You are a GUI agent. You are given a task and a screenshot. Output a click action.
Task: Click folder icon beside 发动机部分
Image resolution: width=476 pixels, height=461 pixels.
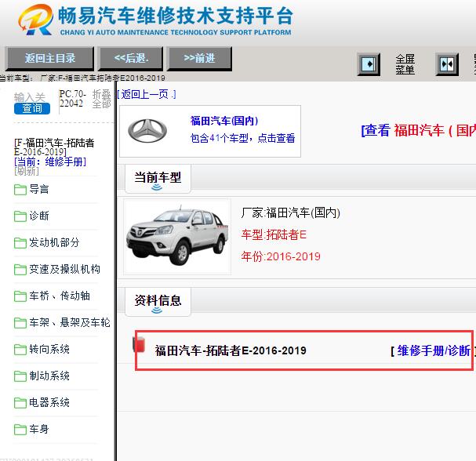pyautogui.click(x=20, y=243)
